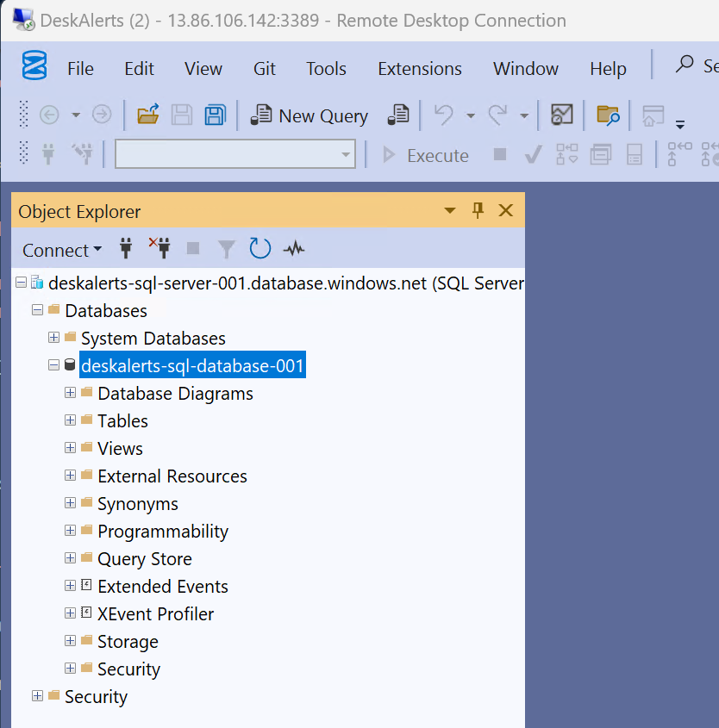Click the Parse checkmark icon on the query toolbar
Screen dimensions: 719x728
coord(532,155)
